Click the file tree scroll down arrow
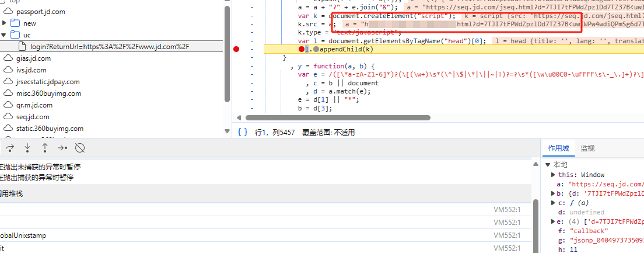Screen dimensions: 644x253 (228, 131)
